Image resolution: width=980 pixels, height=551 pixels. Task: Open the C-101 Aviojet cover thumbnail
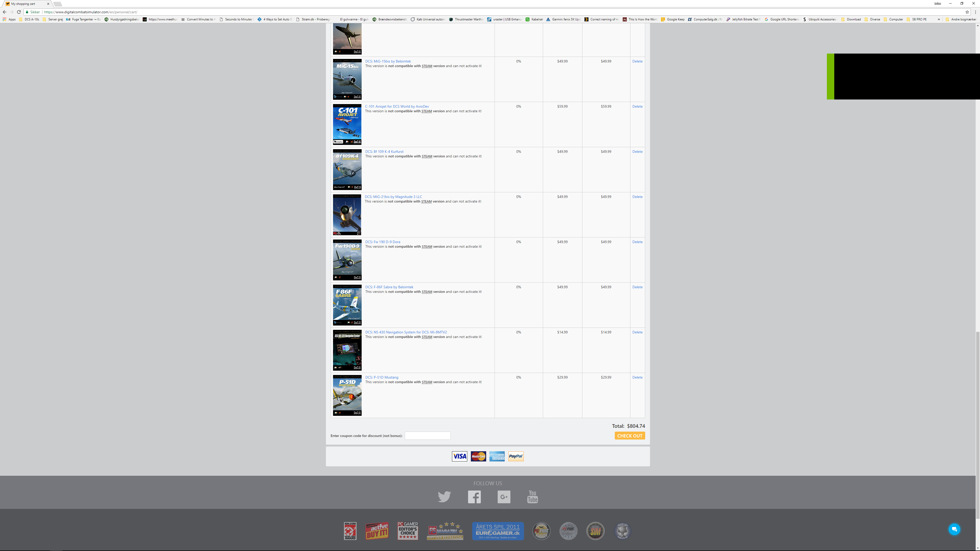(x=347, y=124)
